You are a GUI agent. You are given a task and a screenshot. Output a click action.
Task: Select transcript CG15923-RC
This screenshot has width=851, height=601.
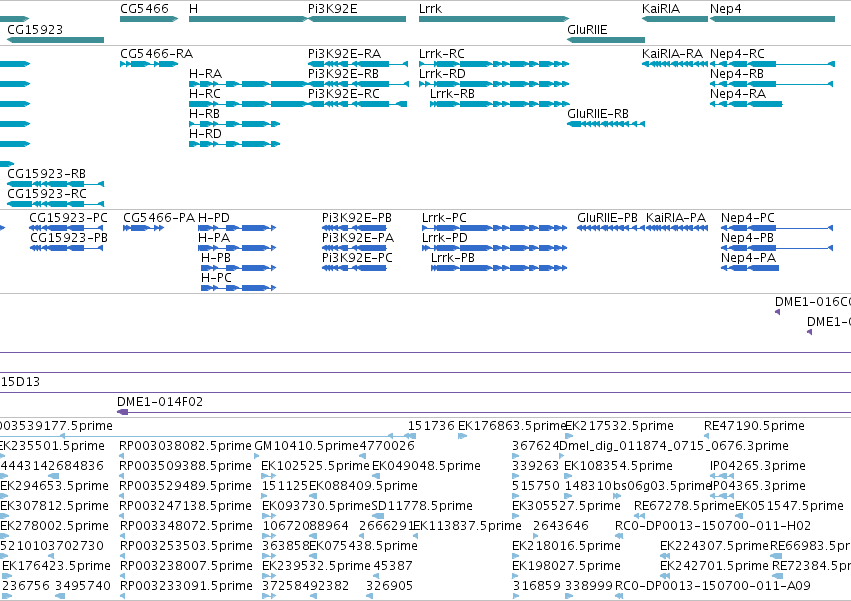coord(55,204)
